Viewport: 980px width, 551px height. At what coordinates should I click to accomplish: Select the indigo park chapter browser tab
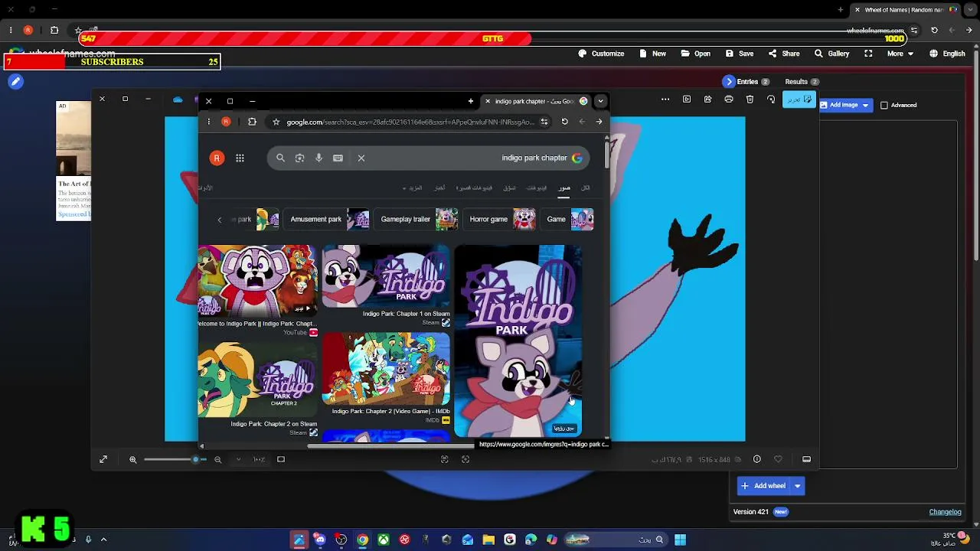tap(536, 101)
